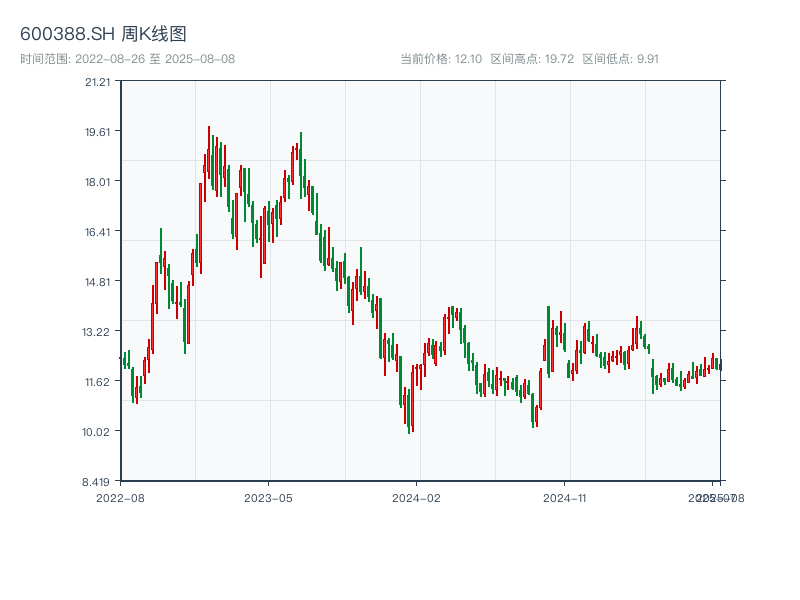Click the 10.02 y-axis tick label

tap(97, 432)
